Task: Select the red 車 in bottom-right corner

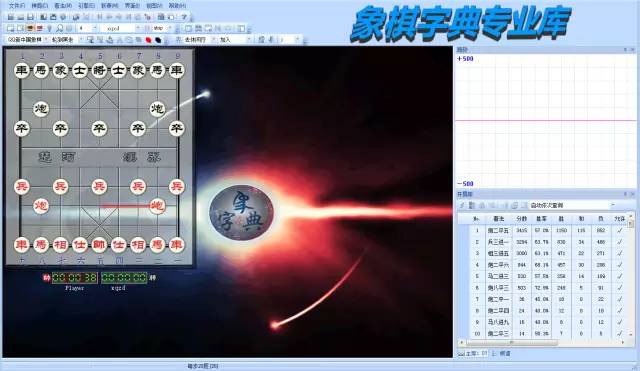Action: pyautogui.click(x=176, y=244)
